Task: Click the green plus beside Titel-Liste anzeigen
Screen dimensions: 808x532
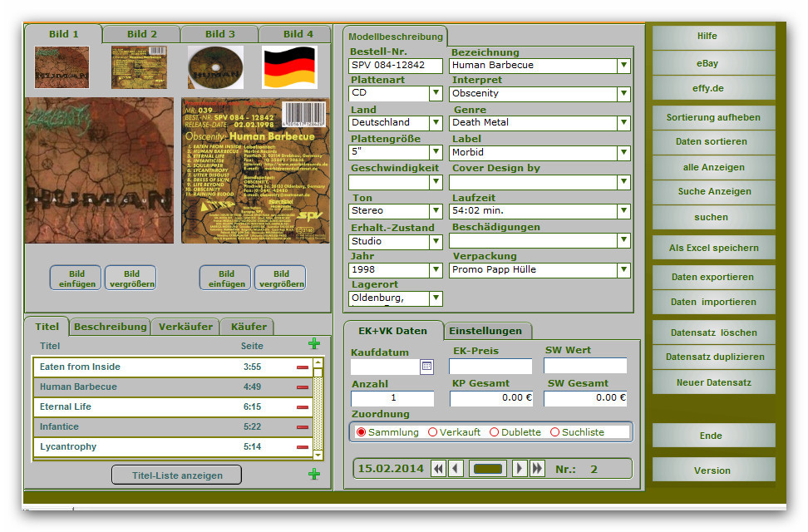Action: pos(314,475)
